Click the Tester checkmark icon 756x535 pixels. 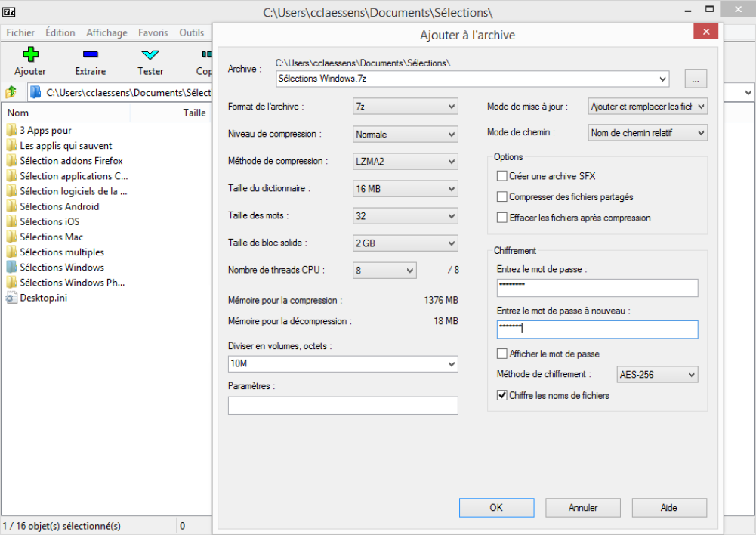point(150,54)
